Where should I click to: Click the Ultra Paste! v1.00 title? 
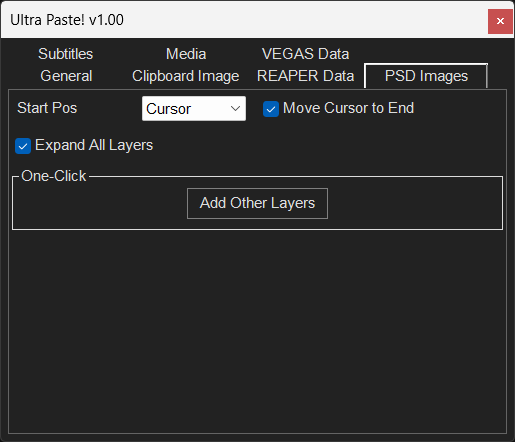pyautogui.click(x=67, y=20)
